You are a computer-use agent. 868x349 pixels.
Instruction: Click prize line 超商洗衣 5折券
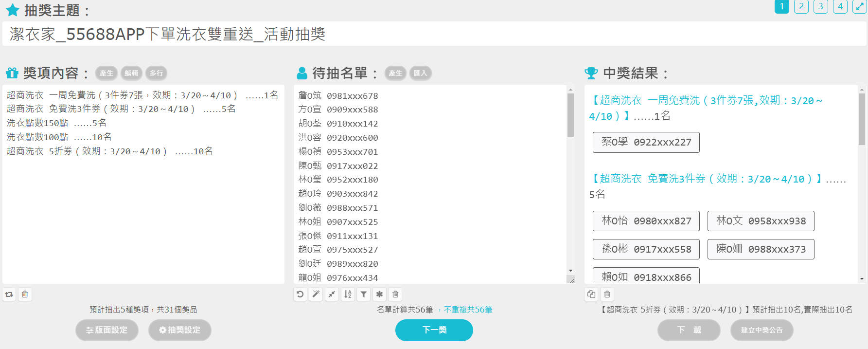coord(109,151)
